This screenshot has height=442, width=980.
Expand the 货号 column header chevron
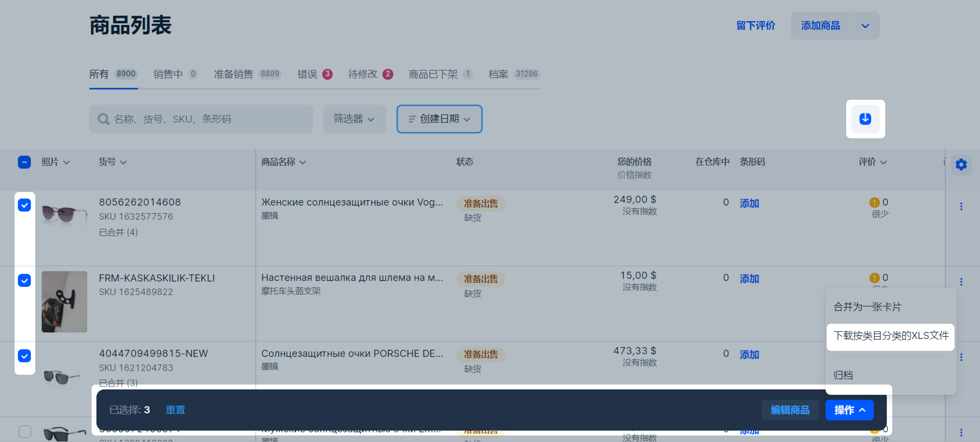pos(123,163)
